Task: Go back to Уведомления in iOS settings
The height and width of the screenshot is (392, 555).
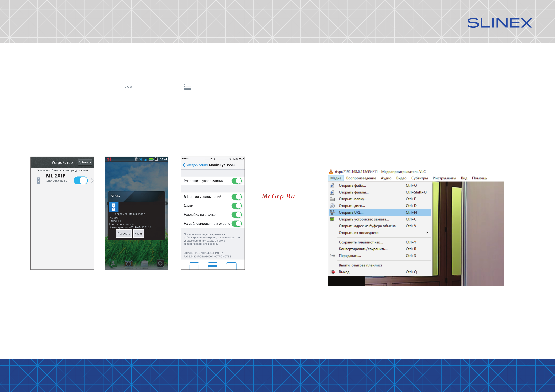Action: tap(195, 165)
